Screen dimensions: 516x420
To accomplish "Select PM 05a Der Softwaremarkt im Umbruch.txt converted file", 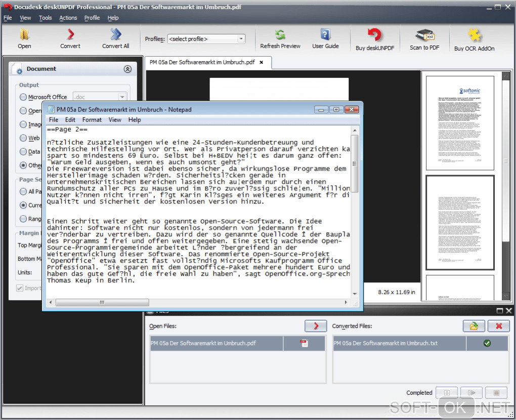I will pyautogui.click(x=420, y=343).
